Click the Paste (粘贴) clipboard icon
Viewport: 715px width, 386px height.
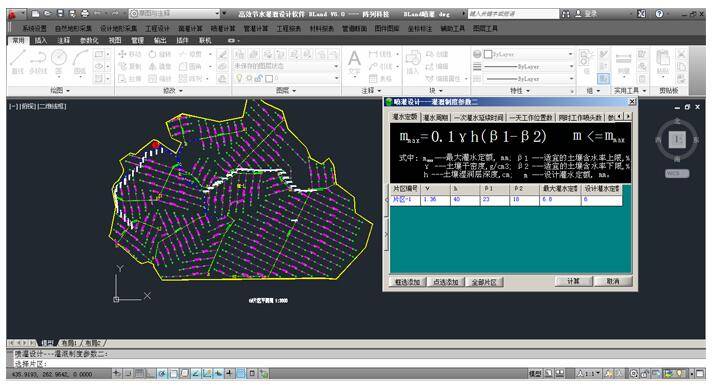coord(663,63)
